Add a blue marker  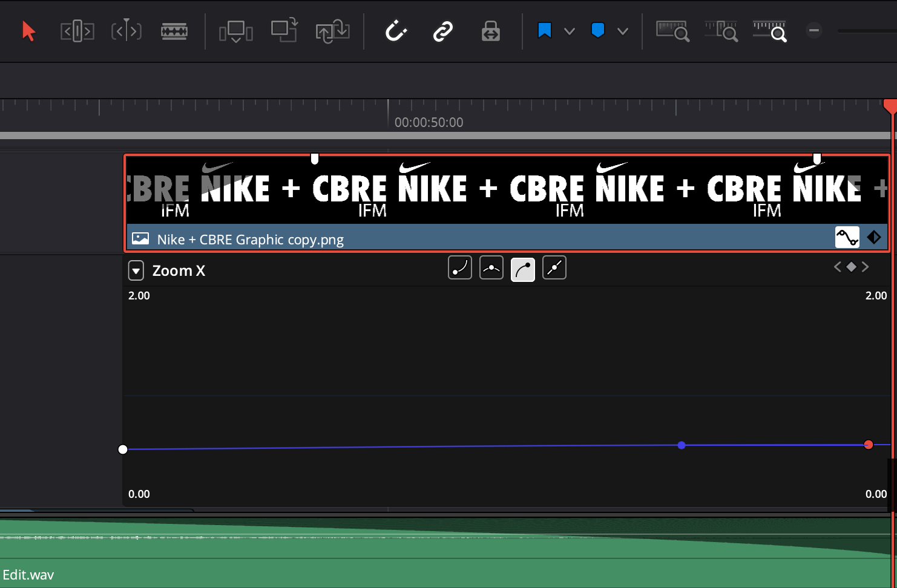(x=598, y=30)
